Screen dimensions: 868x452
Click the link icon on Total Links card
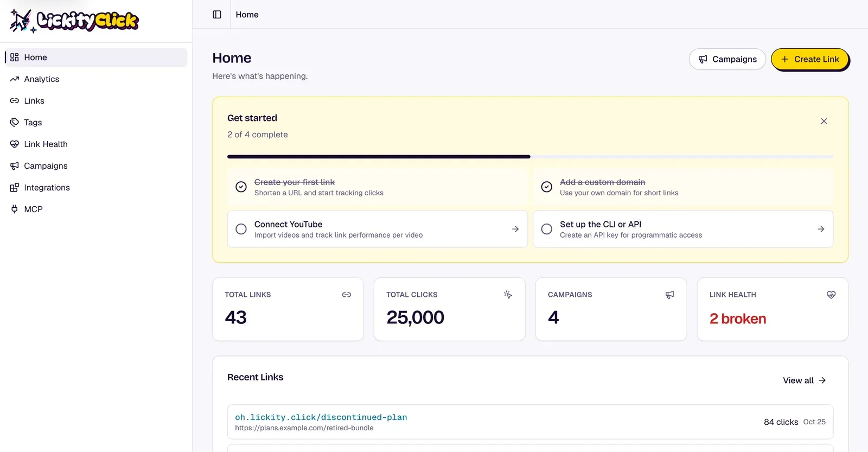coord(347,295)
